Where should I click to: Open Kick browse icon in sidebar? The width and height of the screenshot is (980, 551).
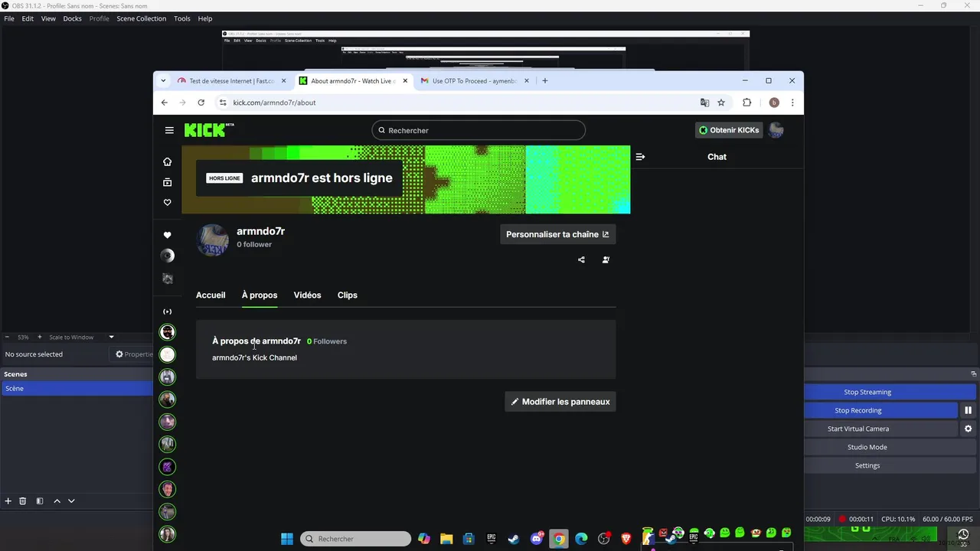click(167, 182)
